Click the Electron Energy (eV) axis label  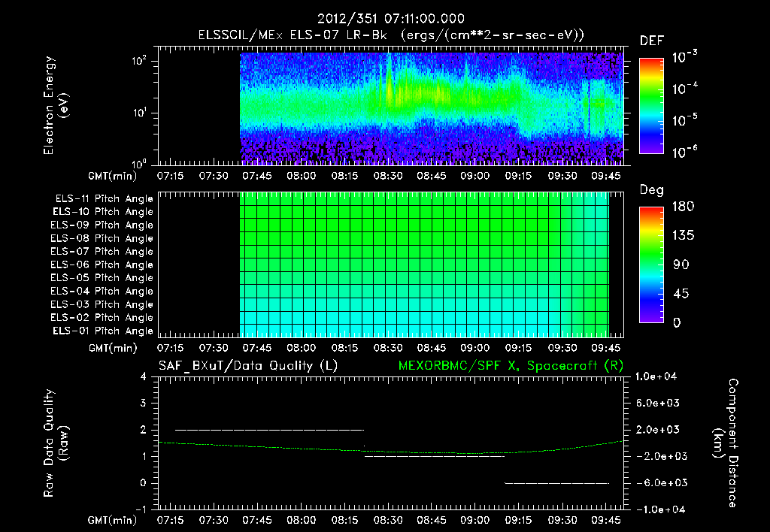pos(56,105)
